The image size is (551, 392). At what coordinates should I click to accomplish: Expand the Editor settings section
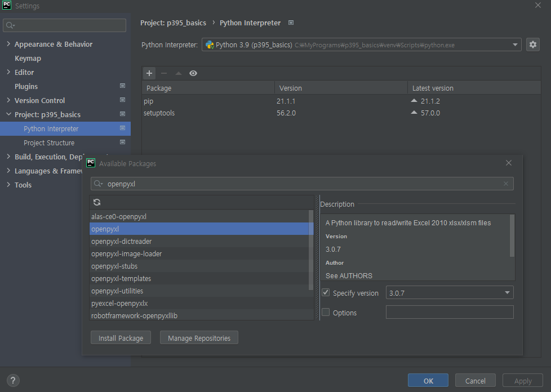pyautogui.click(x=8, y=72)
